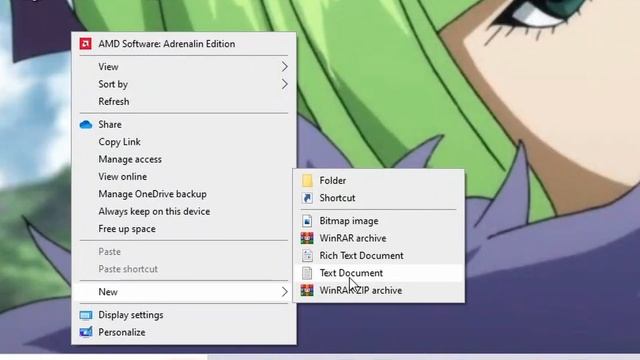Expand the View submenu arrow
The width and height of the screenshot is (640, 360).
284,67
